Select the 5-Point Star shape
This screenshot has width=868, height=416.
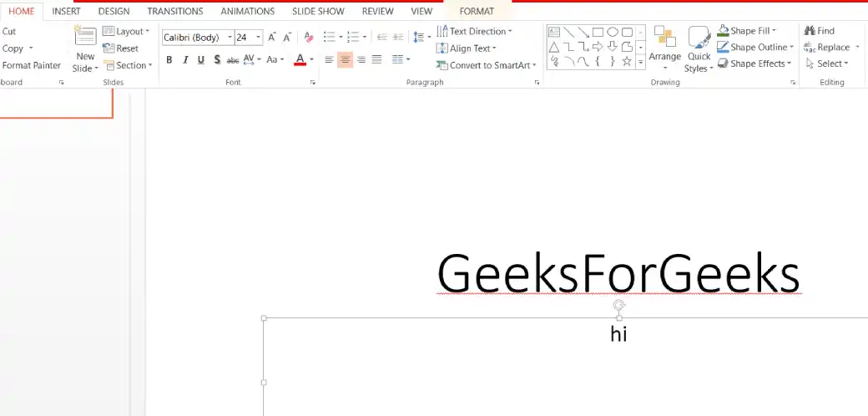pyautogui.click(x=627, y=61)
